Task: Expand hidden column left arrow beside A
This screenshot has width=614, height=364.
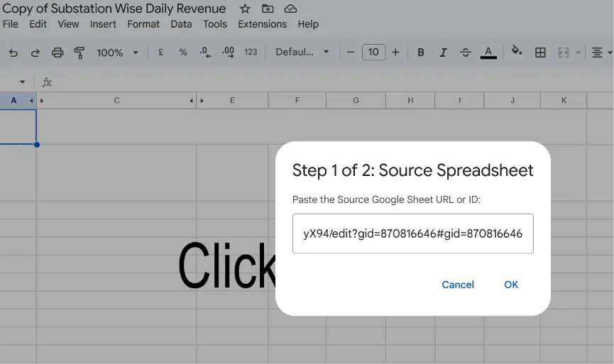Action: coord(31,101)
